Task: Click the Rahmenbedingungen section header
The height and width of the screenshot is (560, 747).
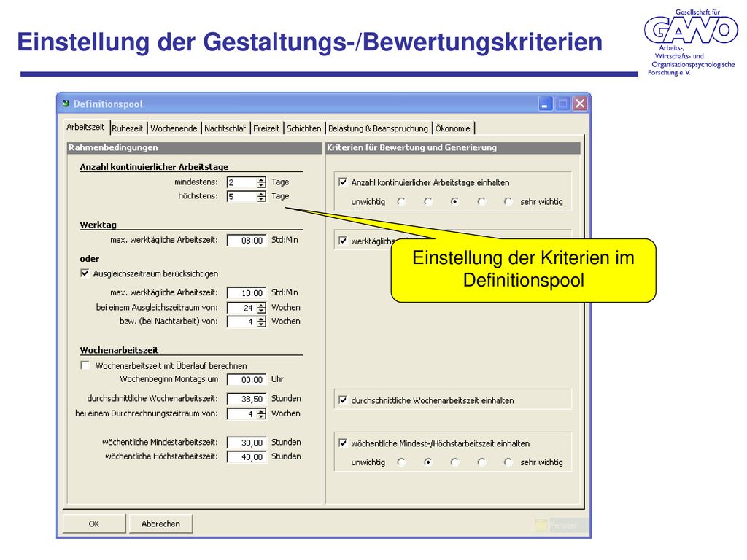Action: [195, 147]
